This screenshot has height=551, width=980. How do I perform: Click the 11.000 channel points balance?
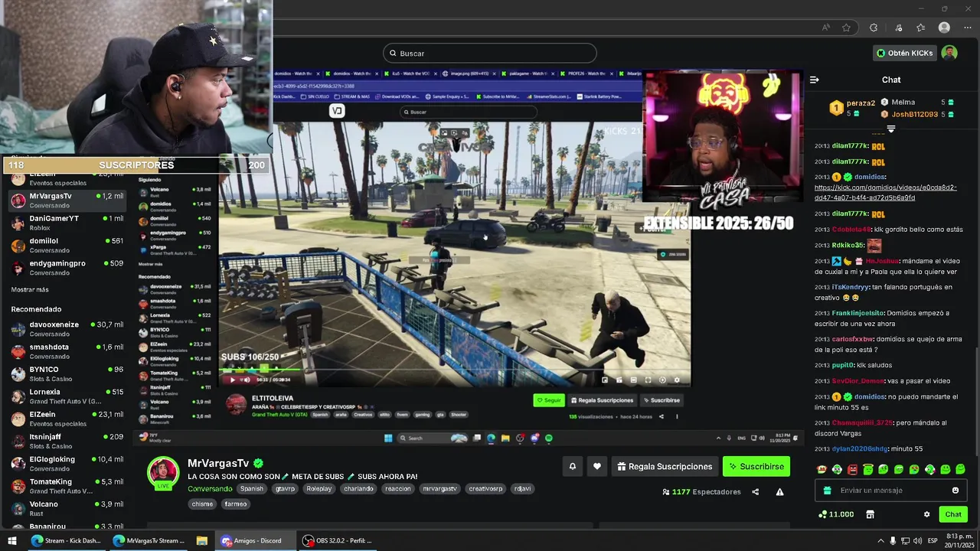point(836,514)
